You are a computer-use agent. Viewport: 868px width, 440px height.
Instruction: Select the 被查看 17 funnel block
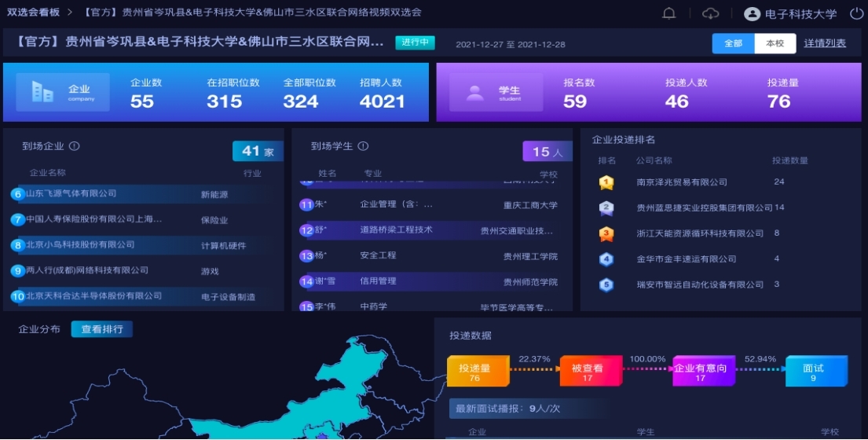point(587,372)
